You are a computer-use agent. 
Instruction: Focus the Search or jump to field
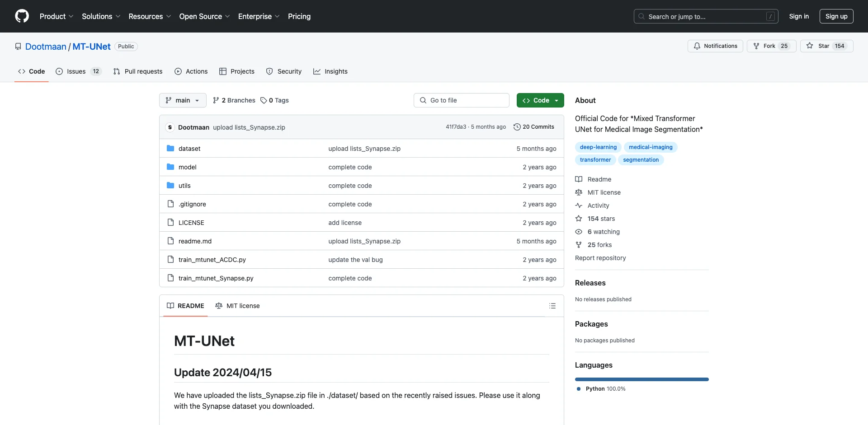pyautogui.click(x=706, y=16)
